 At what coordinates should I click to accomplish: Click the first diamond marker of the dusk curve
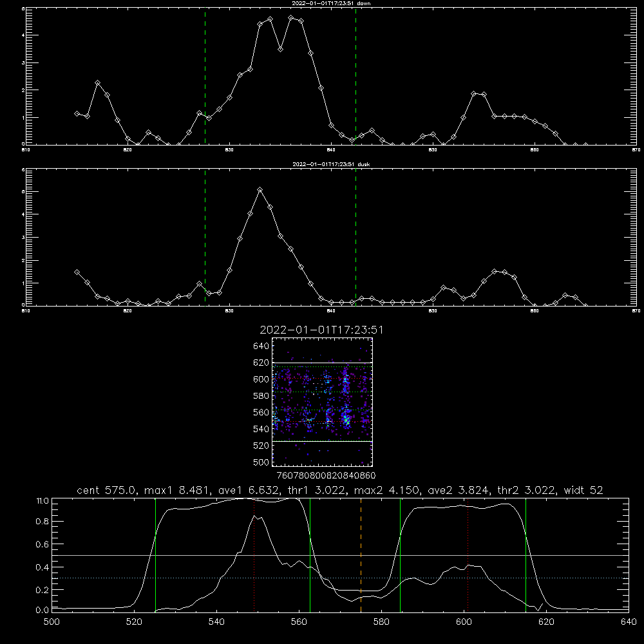77,272
